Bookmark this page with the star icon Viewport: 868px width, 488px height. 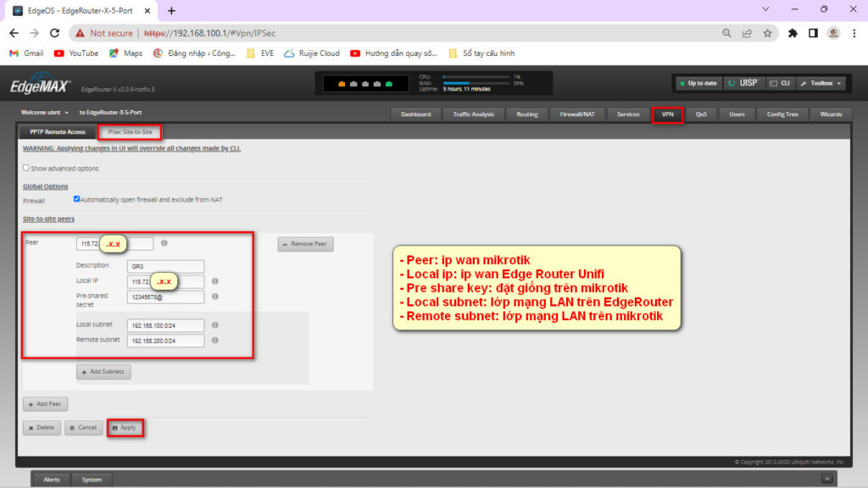[x=767, y=33]
